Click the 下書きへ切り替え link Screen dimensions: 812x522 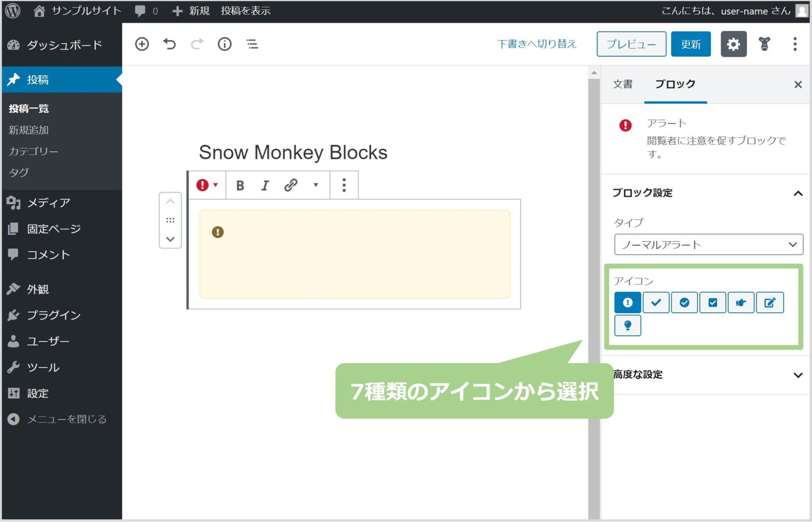click(x=537, y=44)
